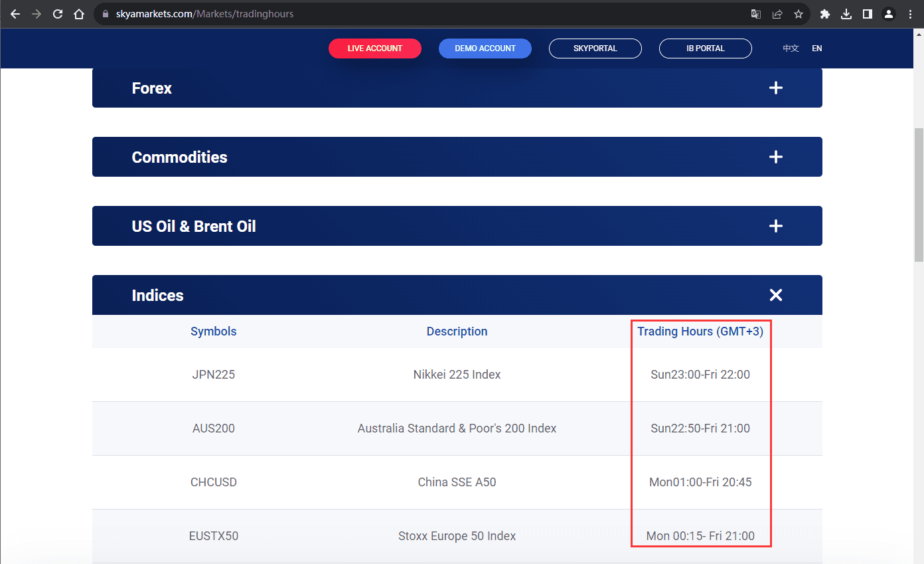Expand US Oil & Brent Oil plus icon

pos(775,226)
